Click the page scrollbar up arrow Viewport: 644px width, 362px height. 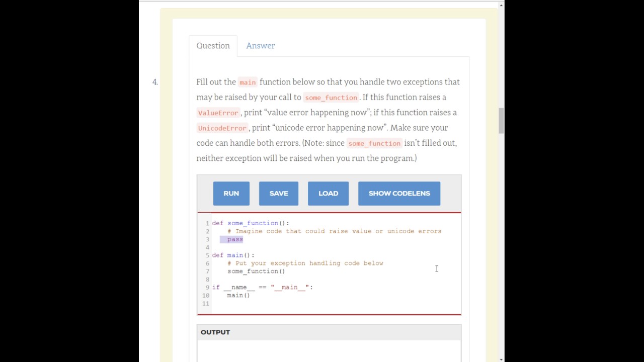click(501, 6)
